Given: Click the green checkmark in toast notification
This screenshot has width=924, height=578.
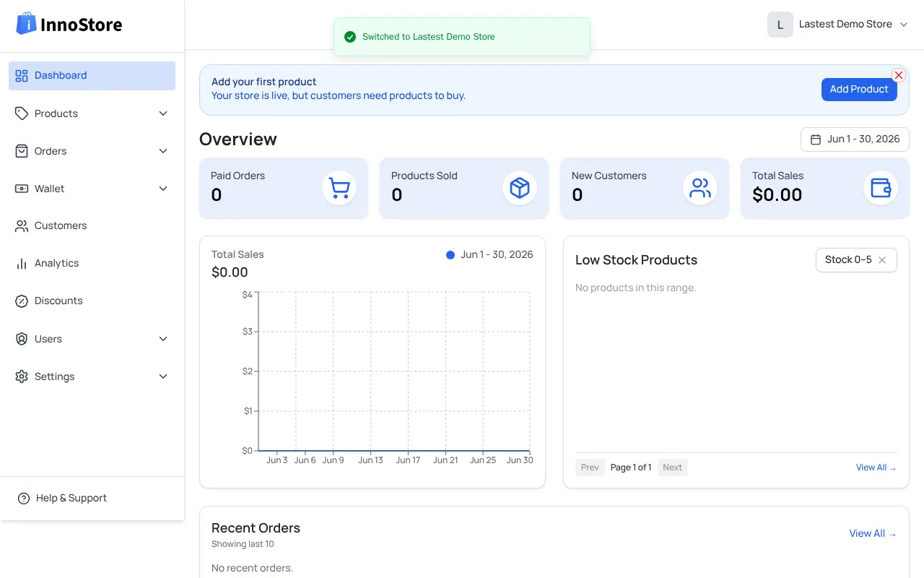Looking at the screenshot, I should [350, 37].
